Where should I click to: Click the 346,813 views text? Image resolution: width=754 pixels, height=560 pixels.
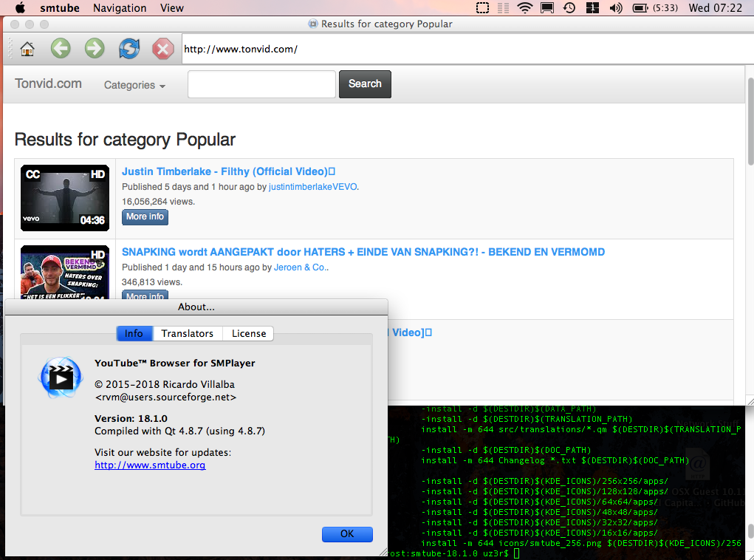(x=152, y=282)
